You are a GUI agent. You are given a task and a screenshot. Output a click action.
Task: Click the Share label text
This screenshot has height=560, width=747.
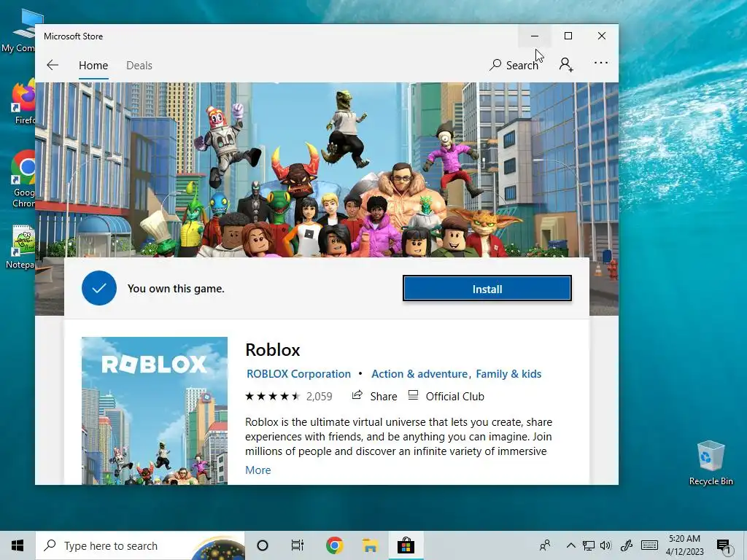tap(384, 396)
